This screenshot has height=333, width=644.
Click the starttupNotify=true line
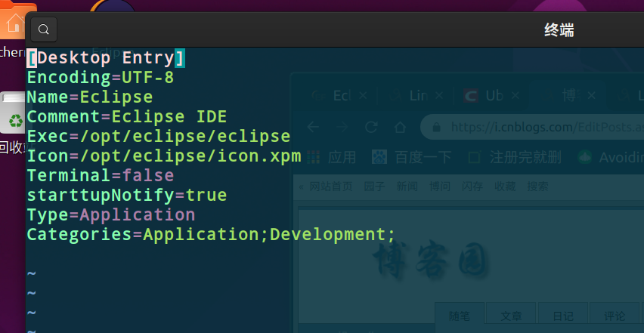point(127,196)
